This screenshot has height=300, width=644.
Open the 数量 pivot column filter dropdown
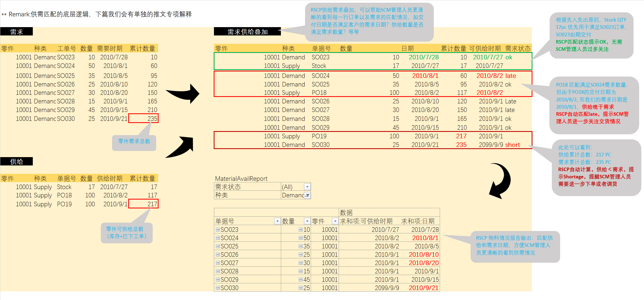(307, 221)
